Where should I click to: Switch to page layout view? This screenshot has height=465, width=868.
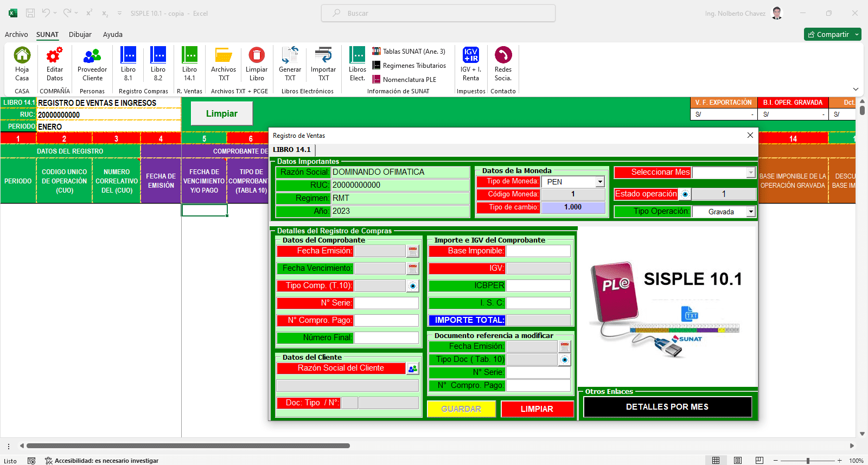click(738, 460)
